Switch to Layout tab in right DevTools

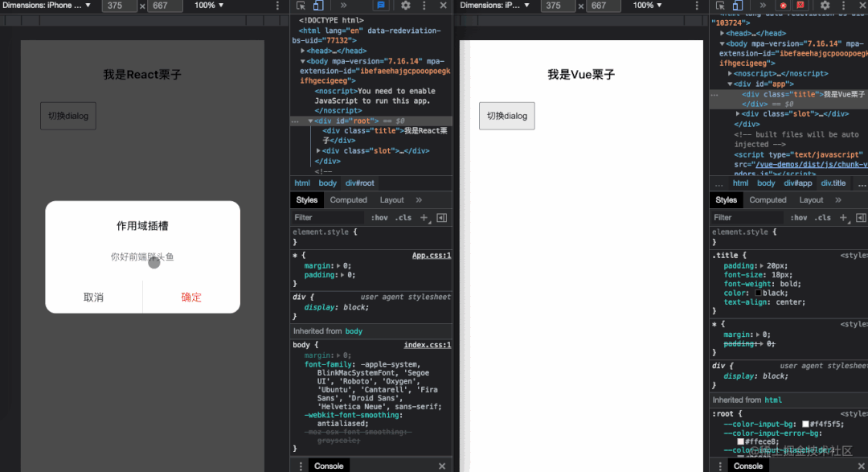[x=811, y=200]
